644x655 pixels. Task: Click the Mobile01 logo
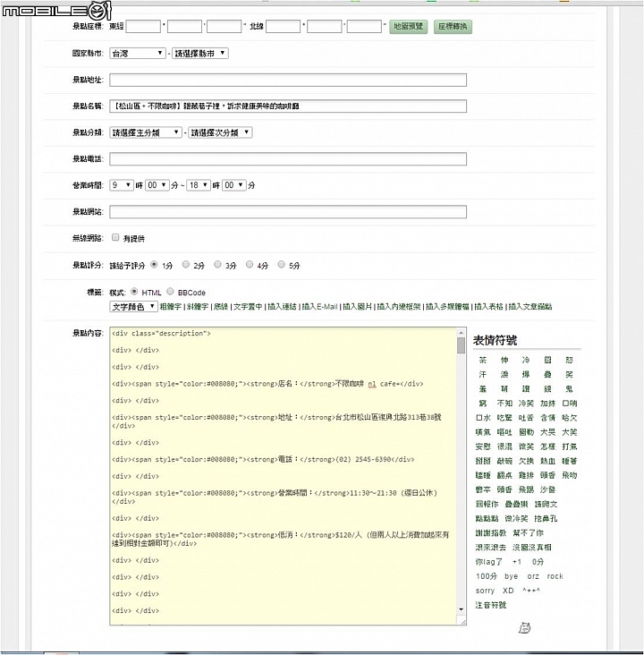[x=56, y=11]
